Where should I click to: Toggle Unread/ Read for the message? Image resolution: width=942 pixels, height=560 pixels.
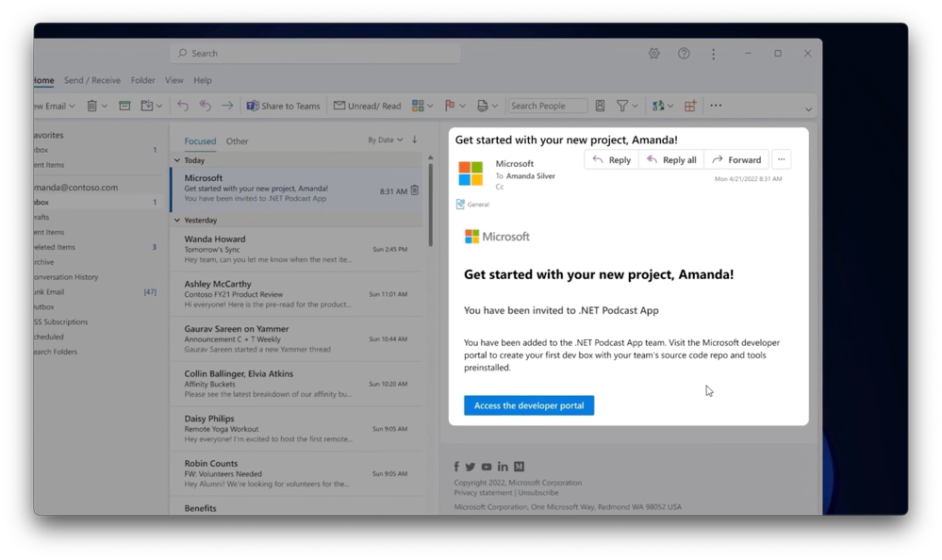367,106
